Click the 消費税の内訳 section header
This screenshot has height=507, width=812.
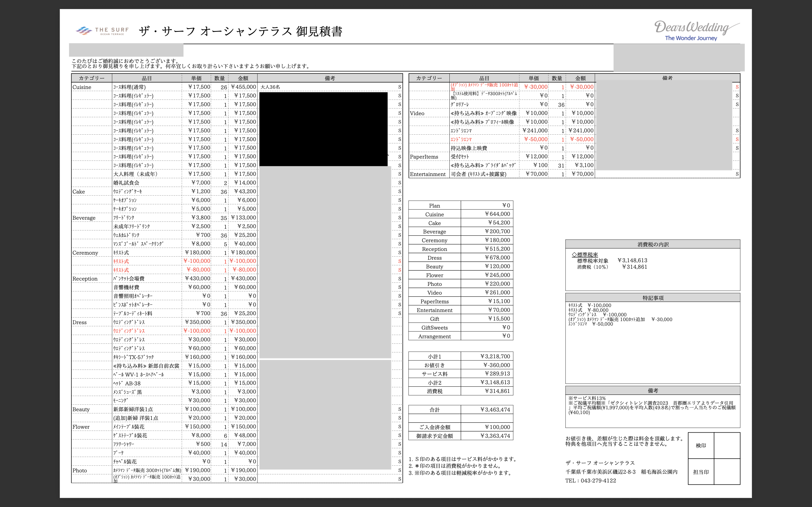click(653, 244)
